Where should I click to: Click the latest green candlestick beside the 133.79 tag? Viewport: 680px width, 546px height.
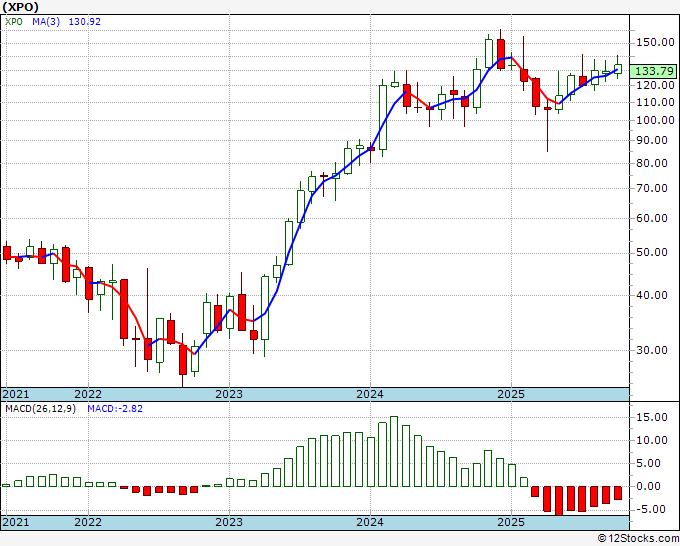(x=618, y=67)
